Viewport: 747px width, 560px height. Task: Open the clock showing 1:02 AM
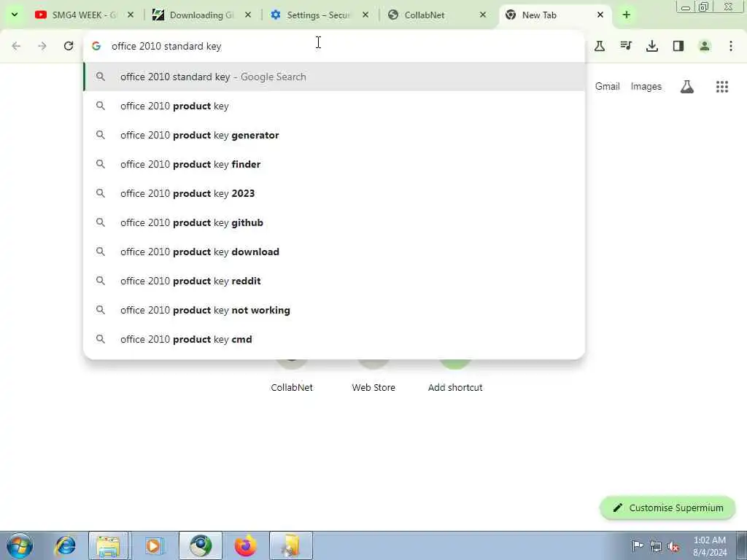click(709, 545)
